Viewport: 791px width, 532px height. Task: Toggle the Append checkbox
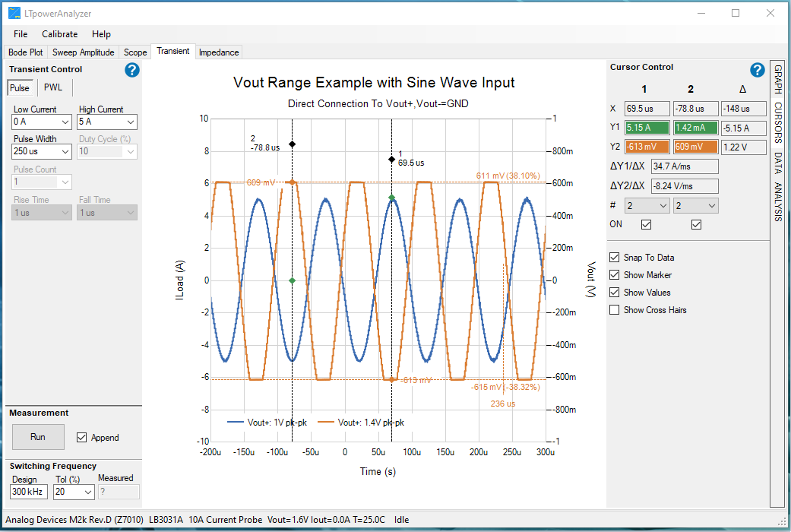[x=82, y=437]
